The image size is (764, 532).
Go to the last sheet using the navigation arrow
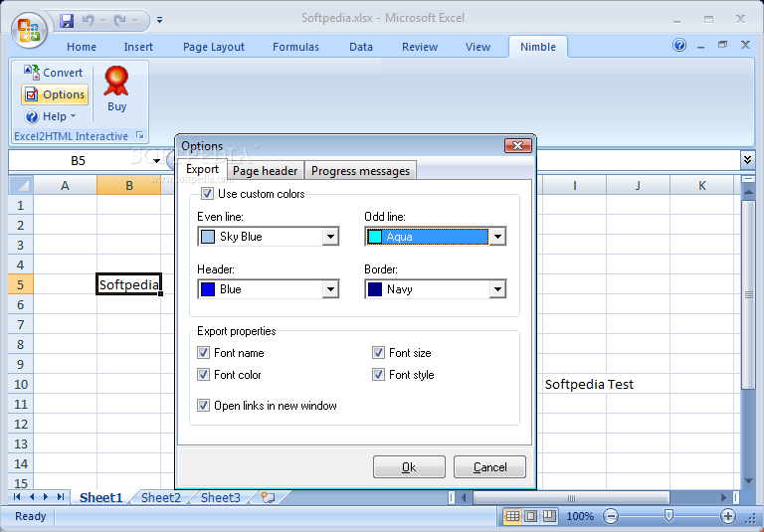61,497
